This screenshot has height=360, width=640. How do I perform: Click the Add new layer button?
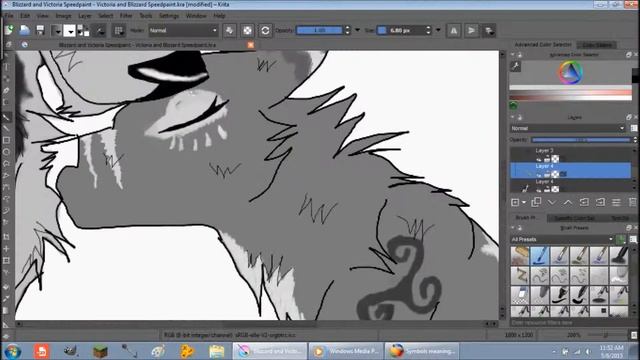(x=515, y=202)
